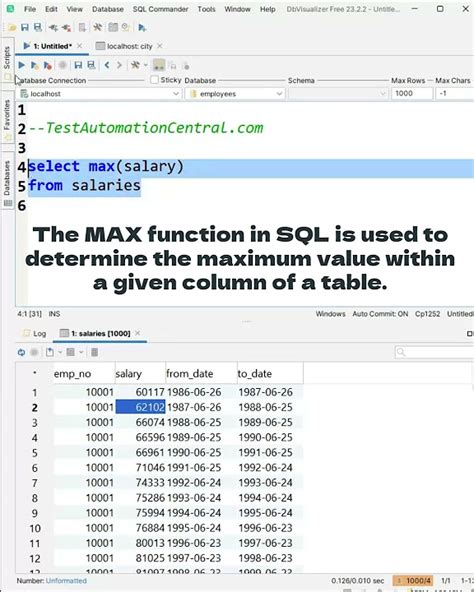Expand the grid view mode dropdown arrow
This screenshot has width=474, height=592.
point(81,352)
